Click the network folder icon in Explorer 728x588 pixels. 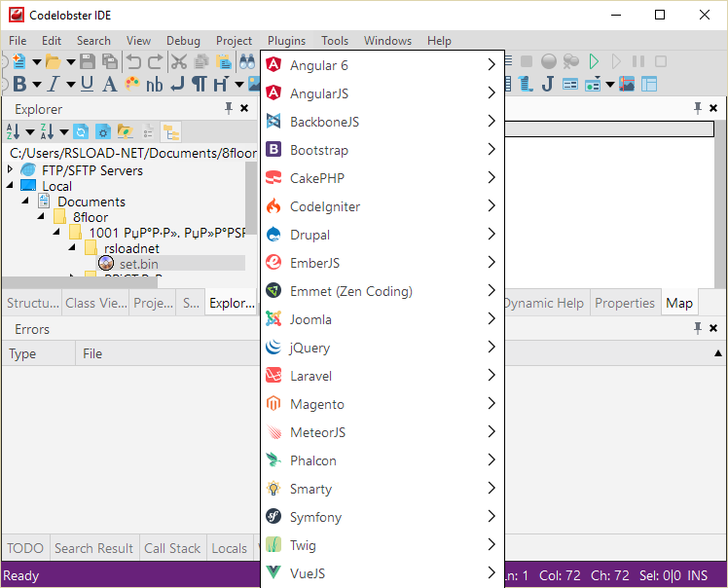(126, 132)
